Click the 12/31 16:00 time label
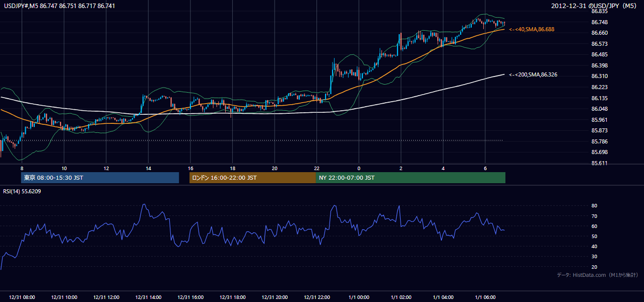Image resolution: width=644 pixels, height=302 pixels. tap(190, 297)
